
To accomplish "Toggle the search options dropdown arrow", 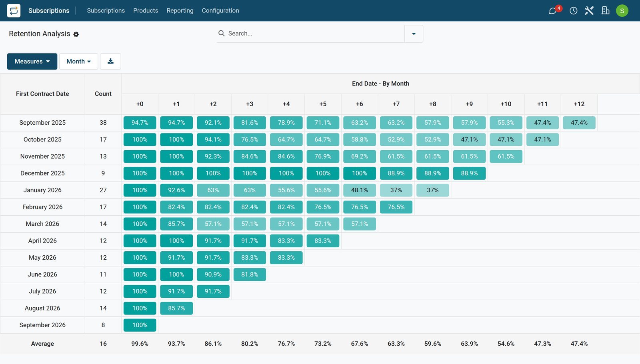I will point(414,34).
